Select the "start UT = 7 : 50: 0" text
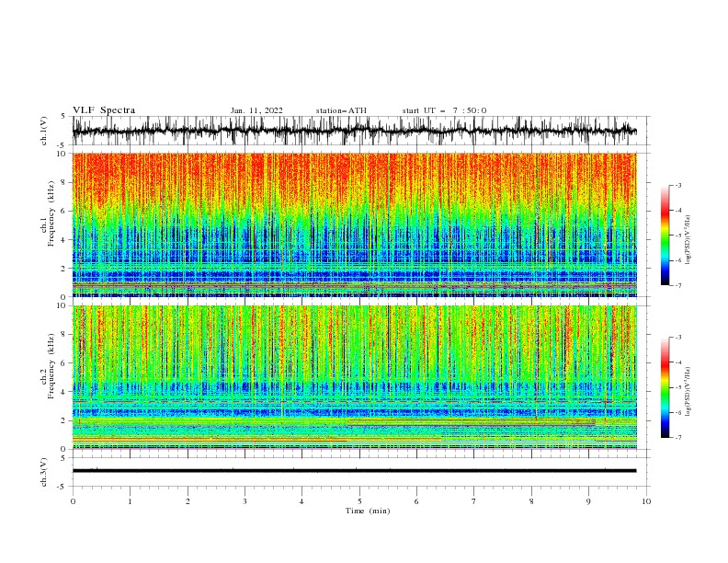 click(444, 110)
